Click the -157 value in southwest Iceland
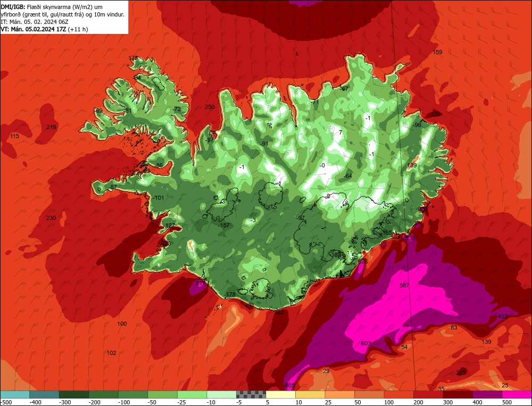 click(224, 225)
